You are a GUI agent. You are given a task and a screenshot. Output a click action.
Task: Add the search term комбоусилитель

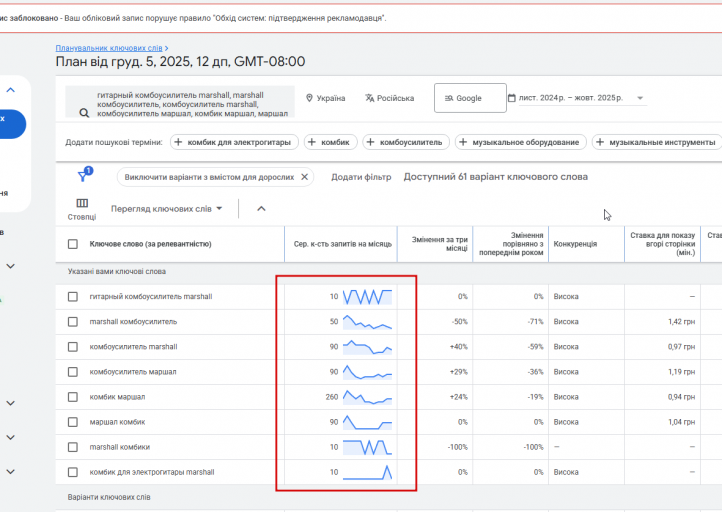(406, 142)
